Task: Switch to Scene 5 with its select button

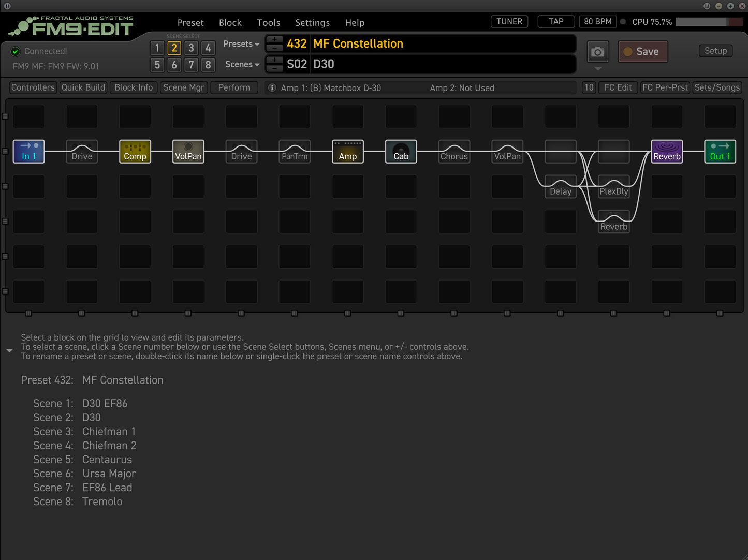Action: tap(157, 65)
